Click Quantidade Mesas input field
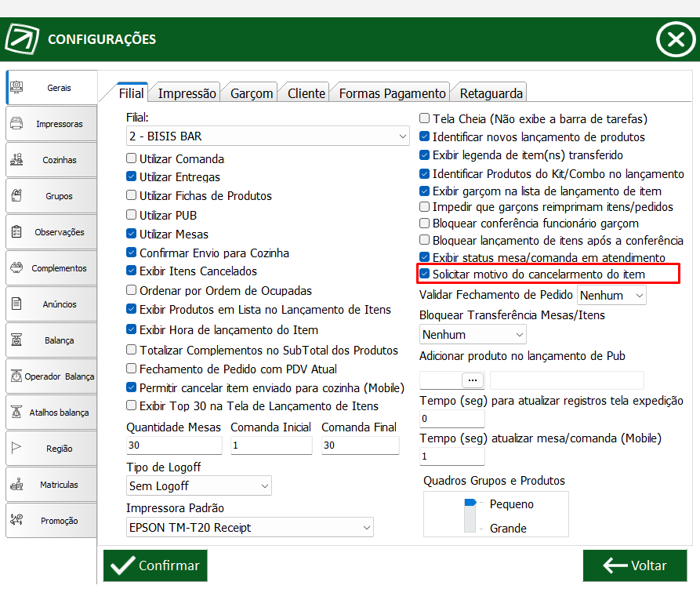Image resolution: width=700 pixels, height=589 pixels. tap(174, 445)
